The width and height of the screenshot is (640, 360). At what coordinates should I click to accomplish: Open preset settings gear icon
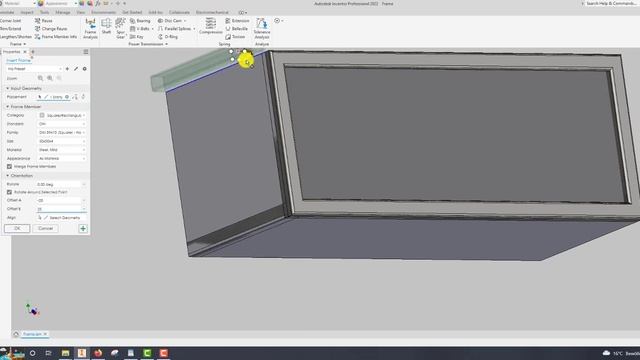click(x=84, y=69)
